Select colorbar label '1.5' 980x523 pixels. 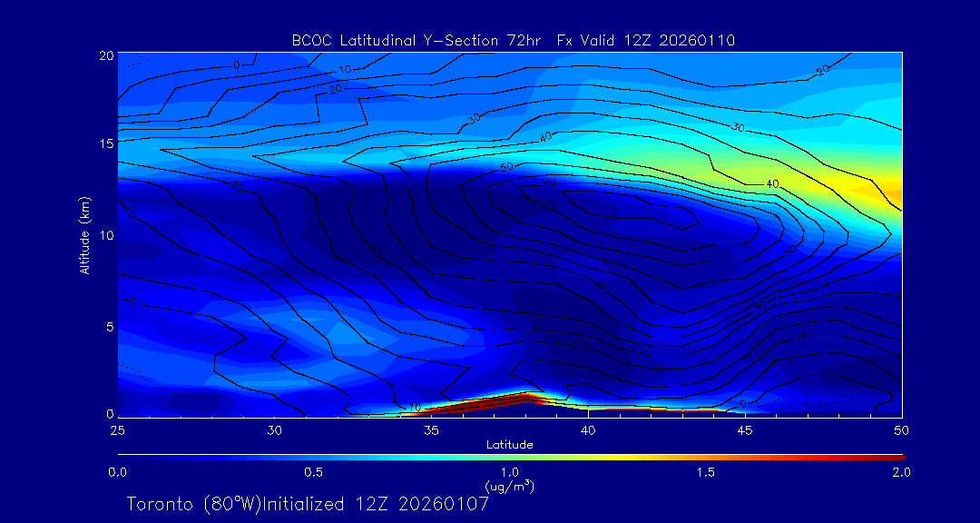pos(706,472)
